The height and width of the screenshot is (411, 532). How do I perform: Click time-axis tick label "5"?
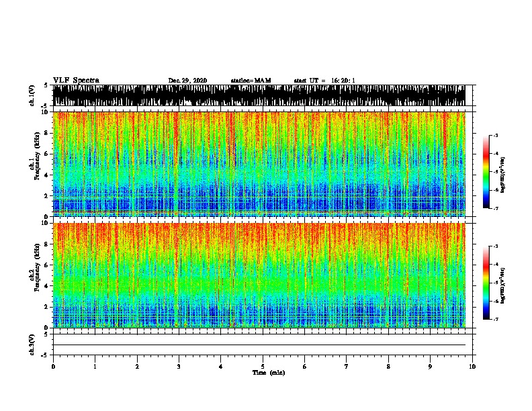click(x=263, y=367)
